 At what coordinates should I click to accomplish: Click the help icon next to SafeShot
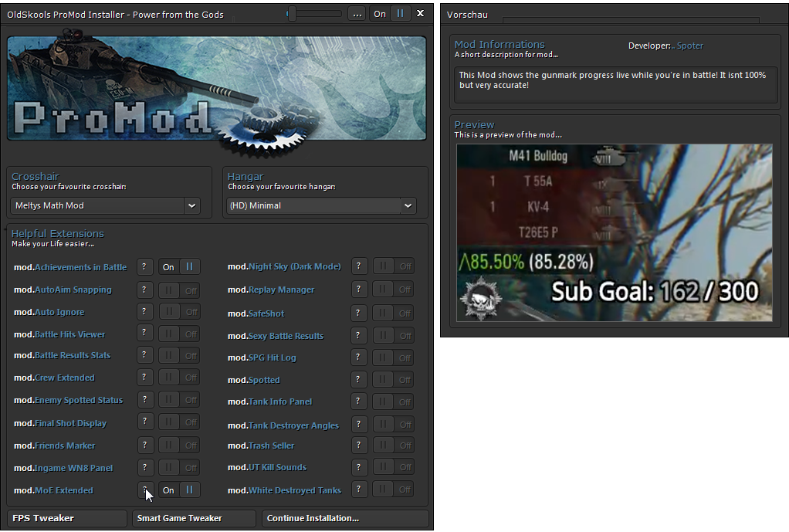pyautogui.click(x=359, y=313)
